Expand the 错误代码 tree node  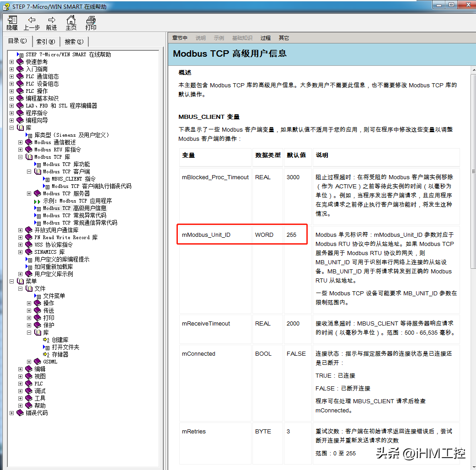click(x=12, y=413)
